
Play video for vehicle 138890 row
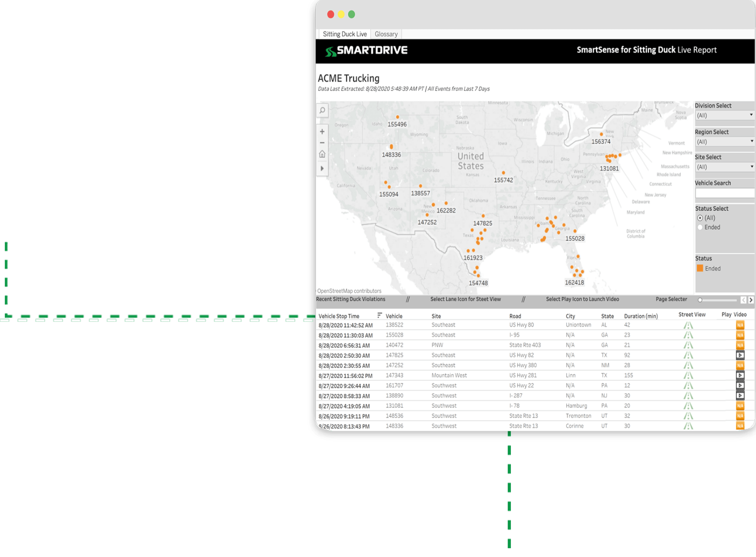point(740,396)
